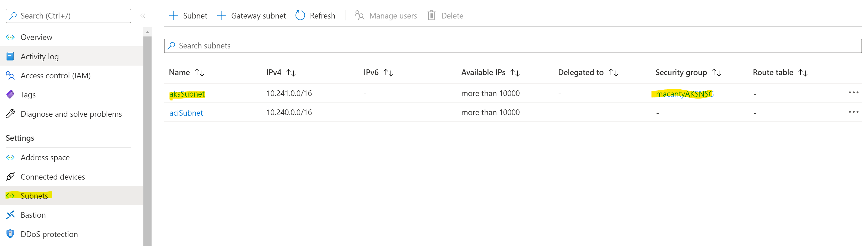Sort table by Name column arrows

click(x=199, y=73)
